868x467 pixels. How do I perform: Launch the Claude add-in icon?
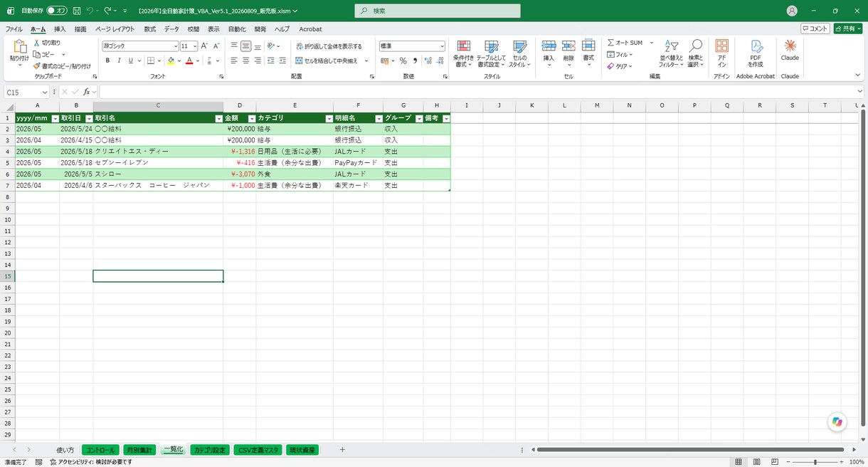tap(790, 46)
